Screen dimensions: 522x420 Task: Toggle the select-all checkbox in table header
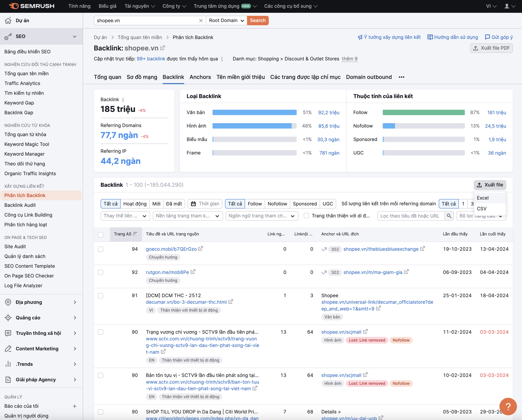[x=100, y=234]
